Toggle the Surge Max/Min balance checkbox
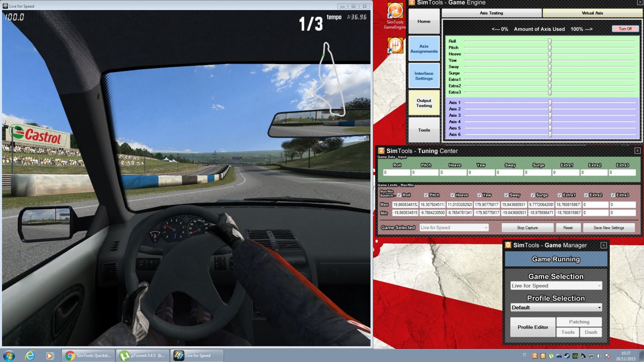Screen dimensions: 644x362 533,195
